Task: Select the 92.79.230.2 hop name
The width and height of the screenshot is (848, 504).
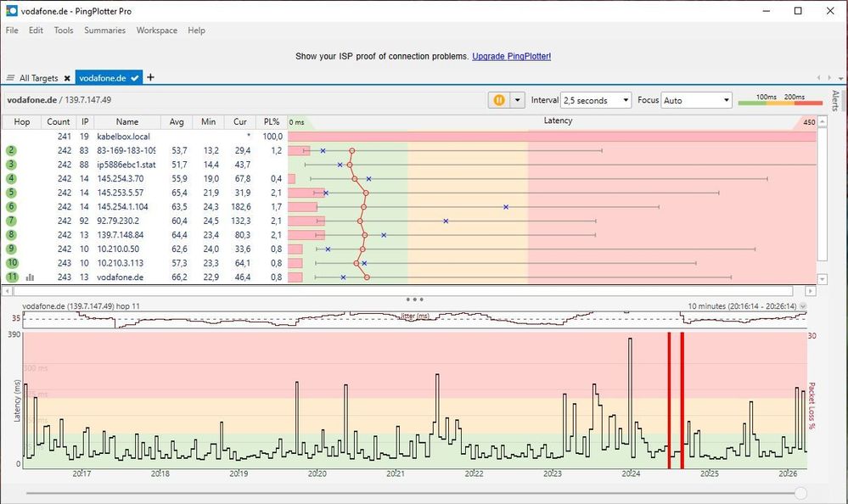Action: [118, 221]
